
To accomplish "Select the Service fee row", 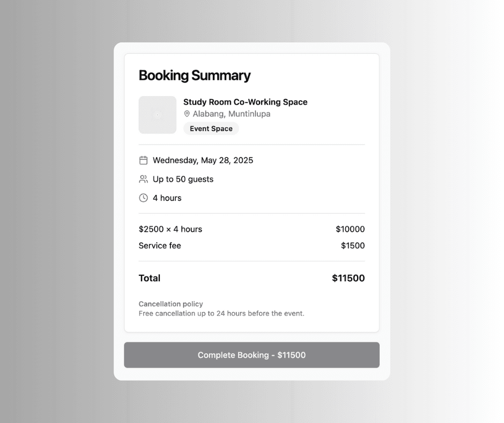I will [160, 245].
